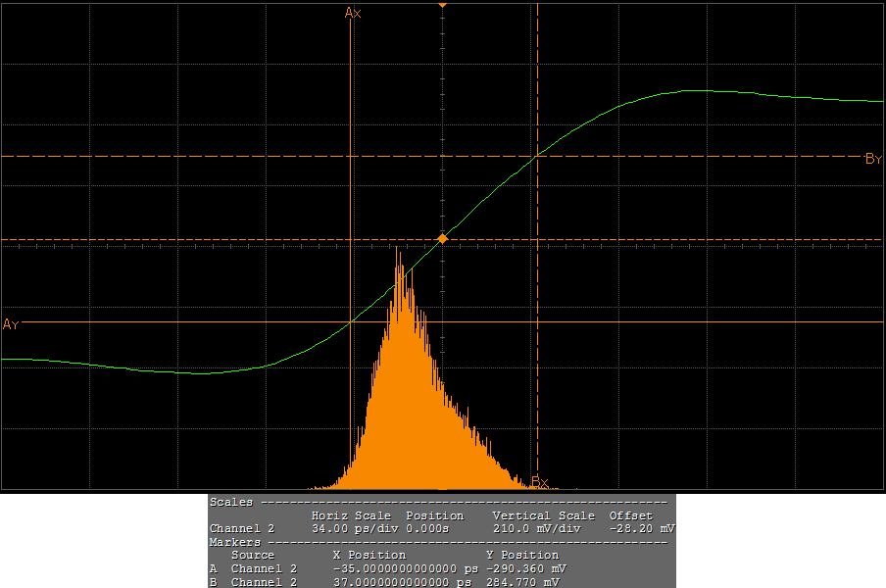Screen dimensions: 886x588
Task: Select the By marker label on right edge
Action: (873, 159)
